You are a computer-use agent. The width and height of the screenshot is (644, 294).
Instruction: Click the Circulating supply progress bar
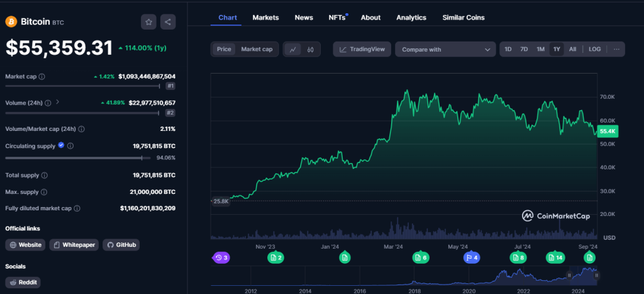(77, 157)
